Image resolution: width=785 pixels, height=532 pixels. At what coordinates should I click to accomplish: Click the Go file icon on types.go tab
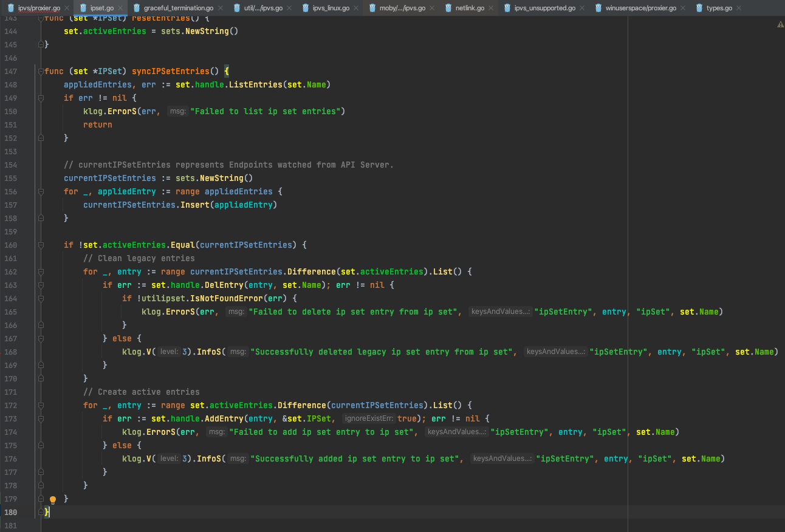(699, 8)
